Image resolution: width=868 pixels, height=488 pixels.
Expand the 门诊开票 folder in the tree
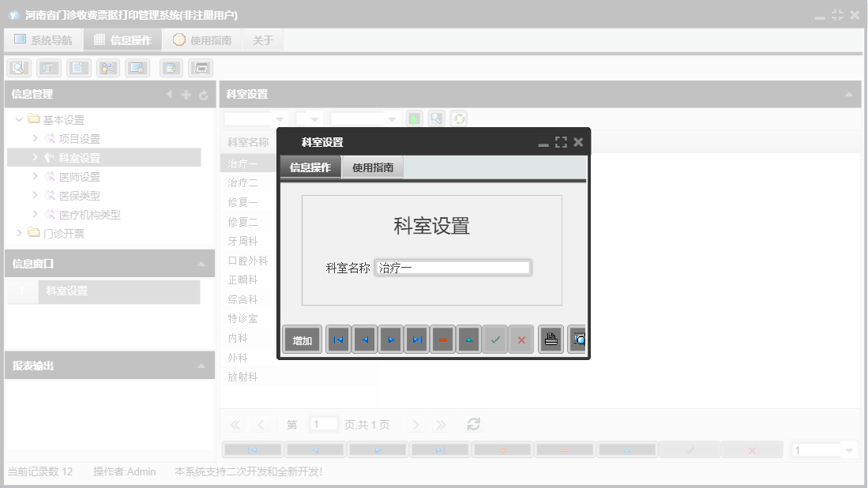pyautogui.click(x=19, y=233)
